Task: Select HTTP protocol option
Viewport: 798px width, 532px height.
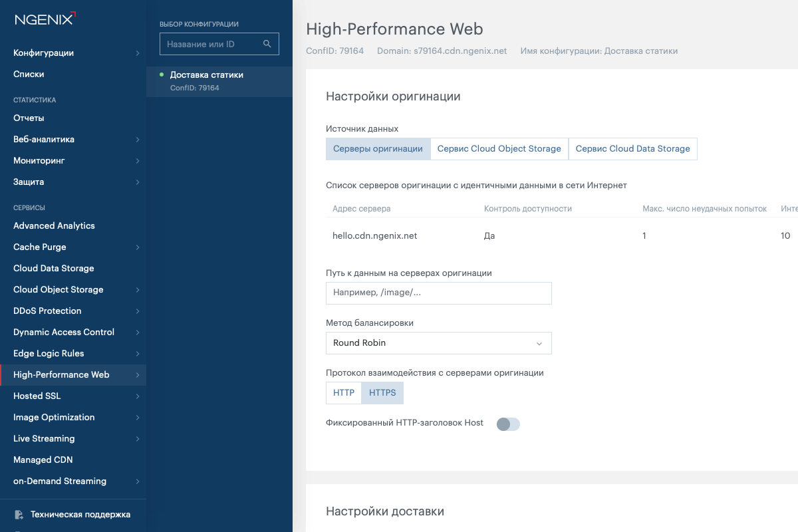Action: coord(344,393)
